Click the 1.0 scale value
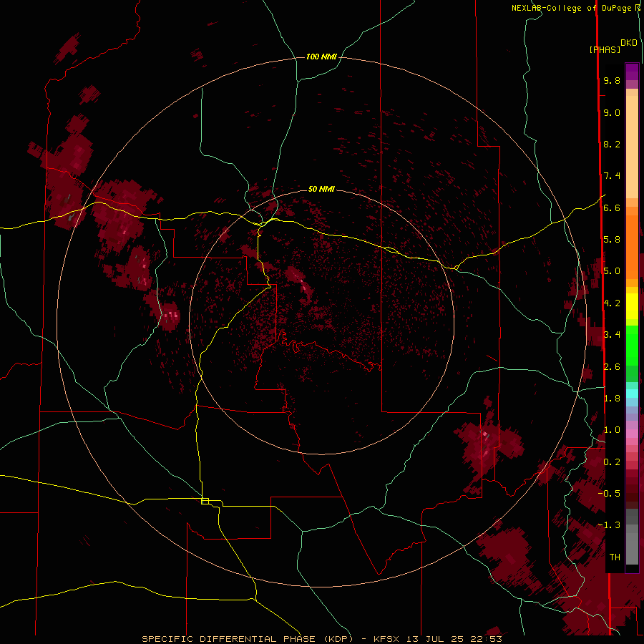The width and height of the screenshot is (644, 644). tap(612, 430)
